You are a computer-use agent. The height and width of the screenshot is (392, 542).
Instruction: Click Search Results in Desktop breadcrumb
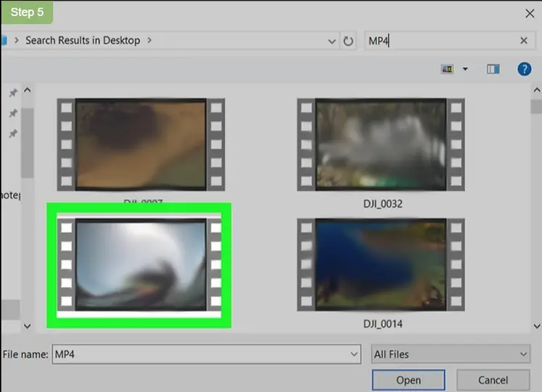(82, 41)
